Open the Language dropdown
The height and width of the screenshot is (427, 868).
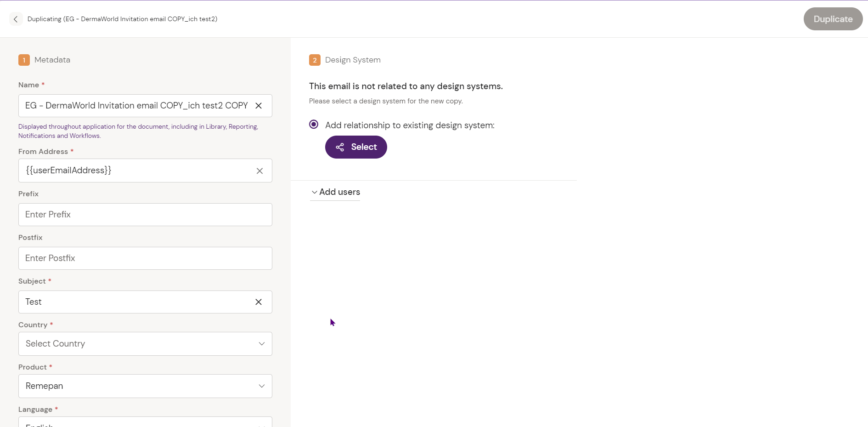click(x=145, y=423)
